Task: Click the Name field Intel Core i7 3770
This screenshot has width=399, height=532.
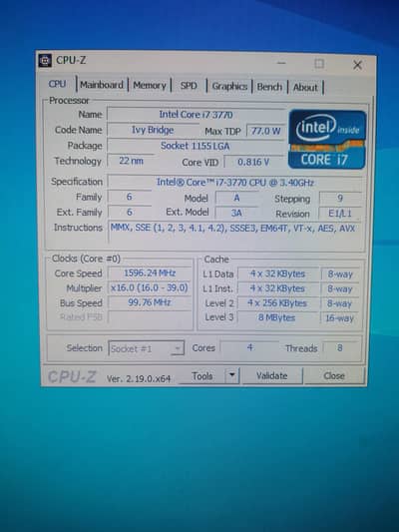Action: tap(196, 115)
